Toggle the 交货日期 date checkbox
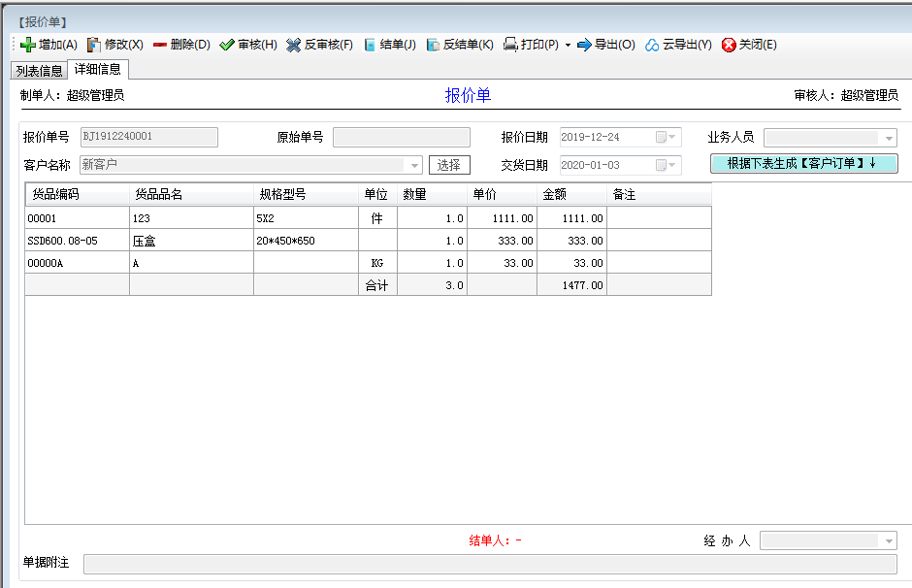The height and width of the screenshot is (588, 912). 662,165
